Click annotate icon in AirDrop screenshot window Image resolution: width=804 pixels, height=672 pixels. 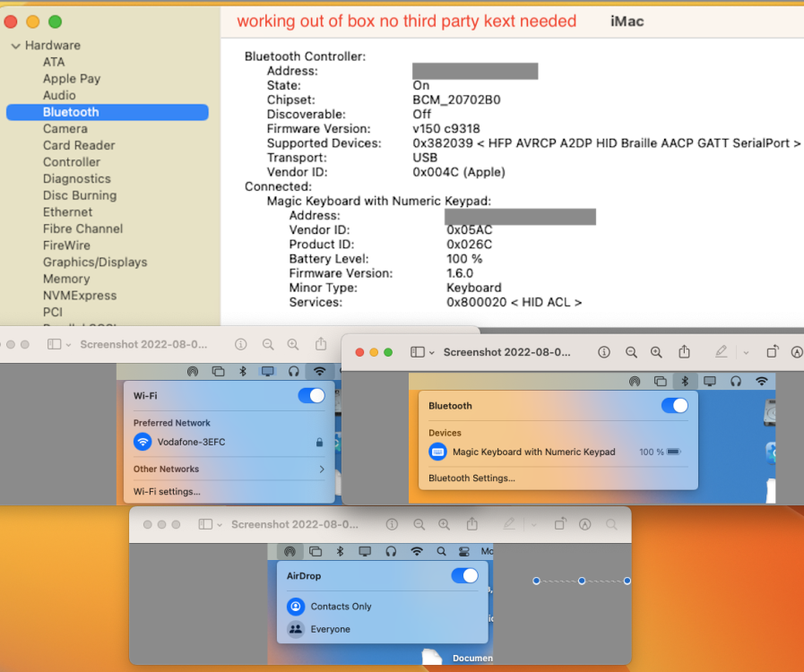tap(585, 524)
